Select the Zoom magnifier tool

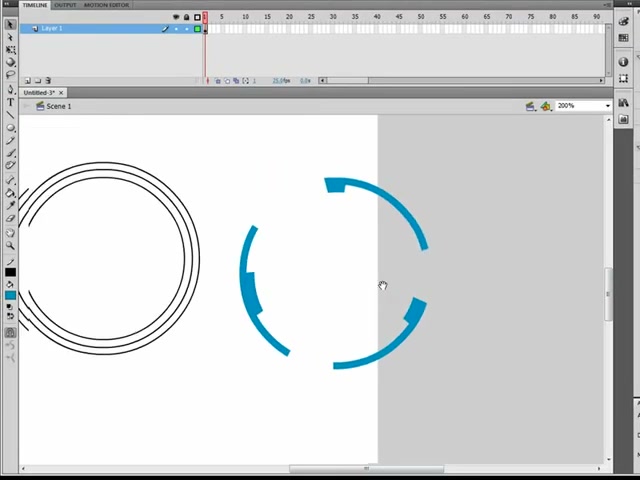10,246
